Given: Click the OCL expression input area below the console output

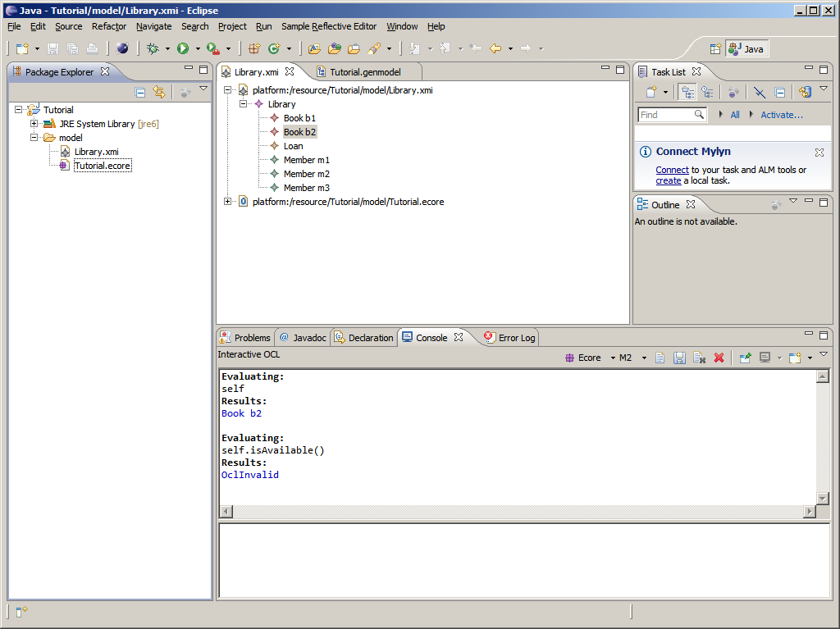Looking at the screenshot, I should tap(524, 560).
